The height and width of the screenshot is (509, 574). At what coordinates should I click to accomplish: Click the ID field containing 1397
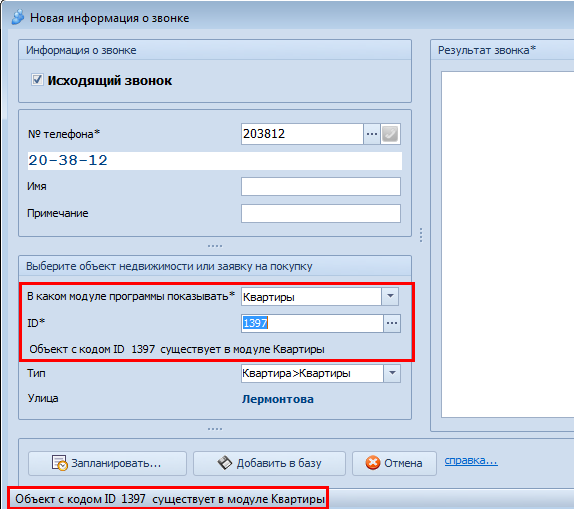click(x=312, y=323)
